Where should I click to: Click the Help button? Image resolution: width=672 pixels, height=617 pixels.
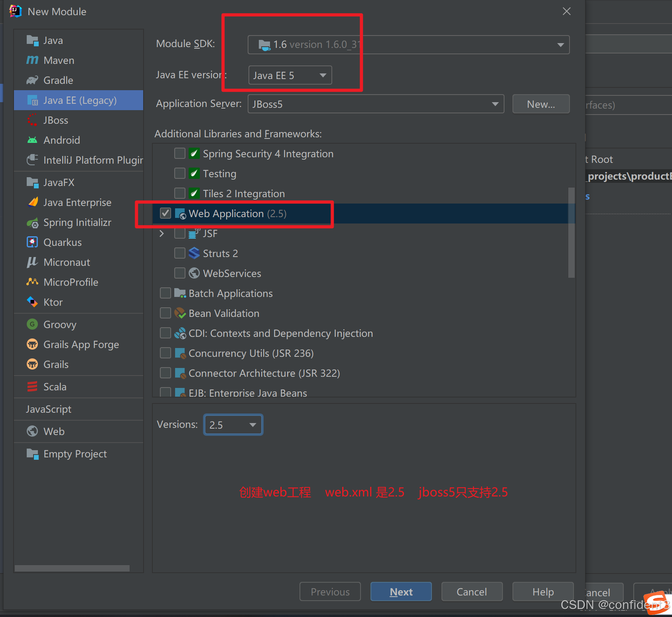click(x=543, y=591)
